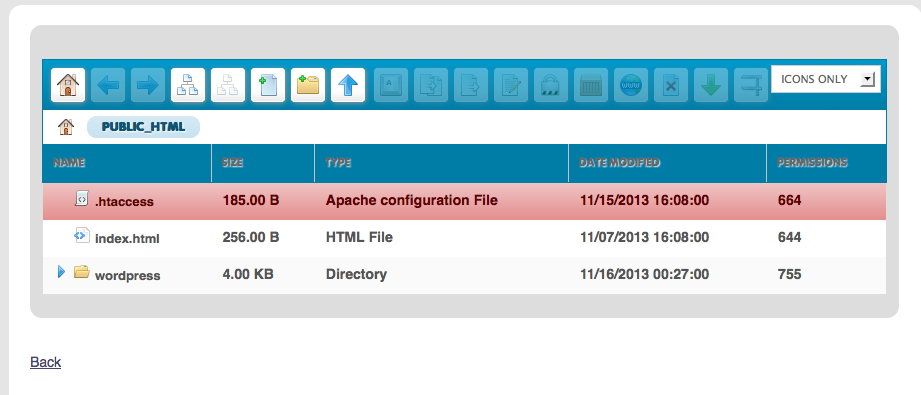Click the green Download arrow icon

point(711,85)
